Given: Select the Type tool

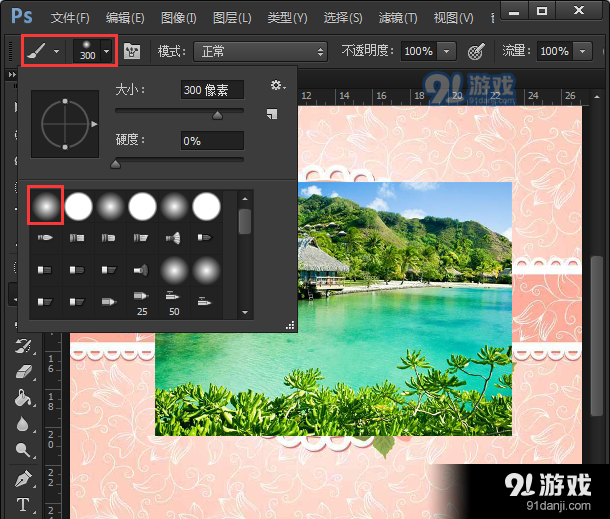Looking at the screenshot, I should 23,505.
